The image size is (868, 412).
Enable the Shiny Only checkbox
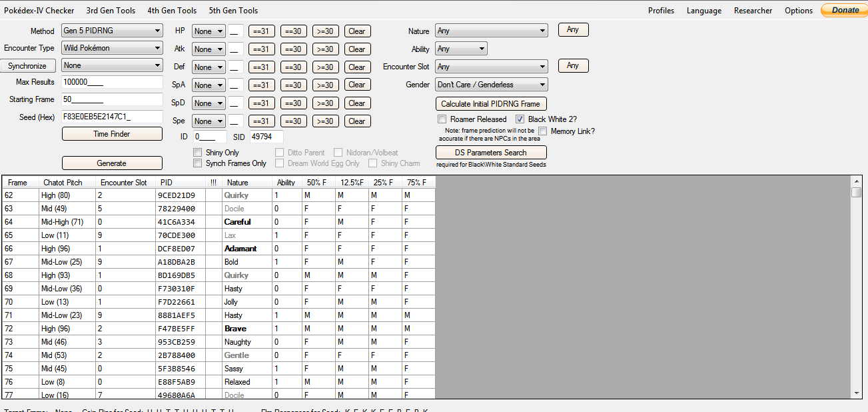197,153
